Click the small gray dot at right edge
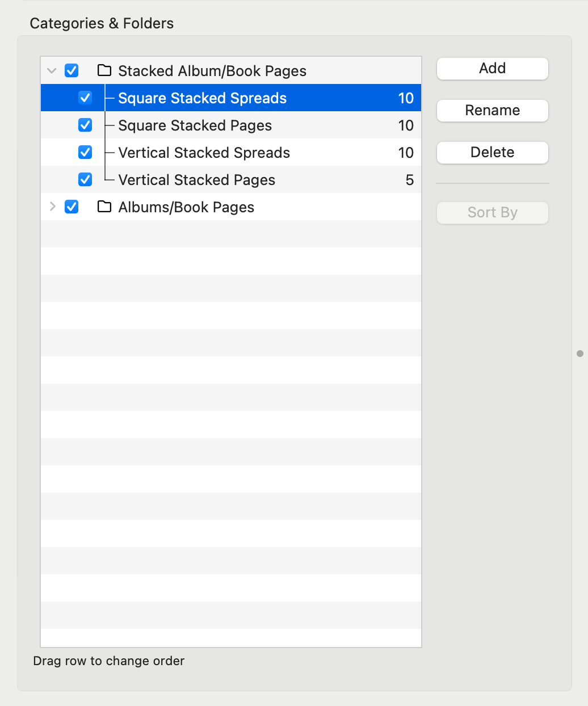 [x=580, y=354]
